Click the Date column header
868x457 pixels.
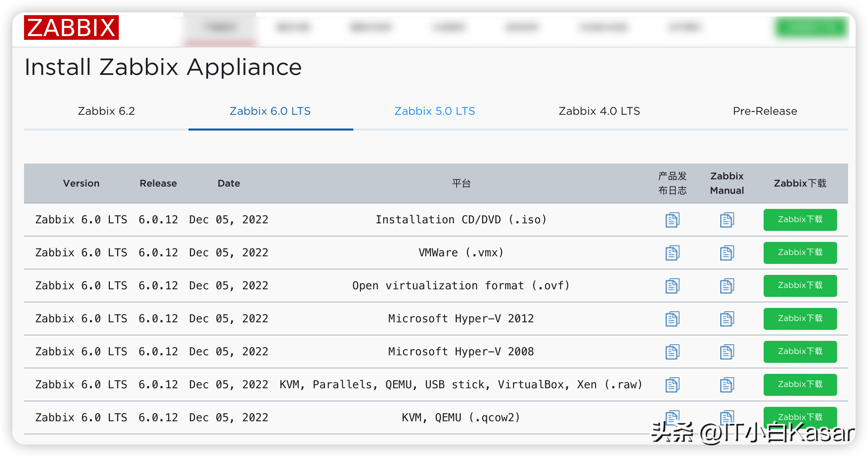pyautogui.click(x=229, y=183)
